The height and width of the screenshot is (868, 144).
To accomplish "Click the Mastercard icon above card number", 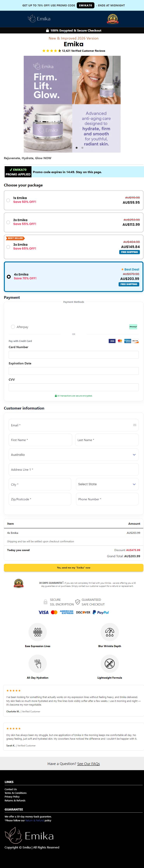I will pos(120,341).
